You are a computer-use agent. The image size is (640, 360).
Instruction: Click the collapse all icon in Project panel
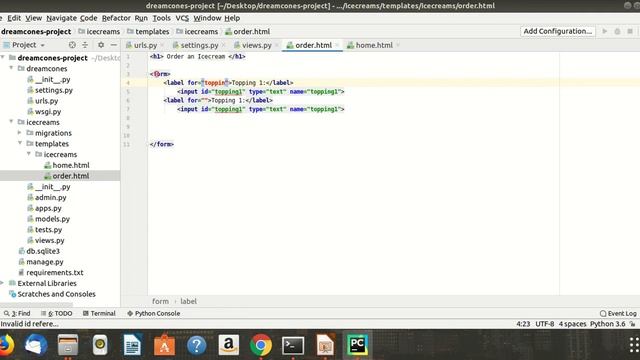[x=85, y=45]
